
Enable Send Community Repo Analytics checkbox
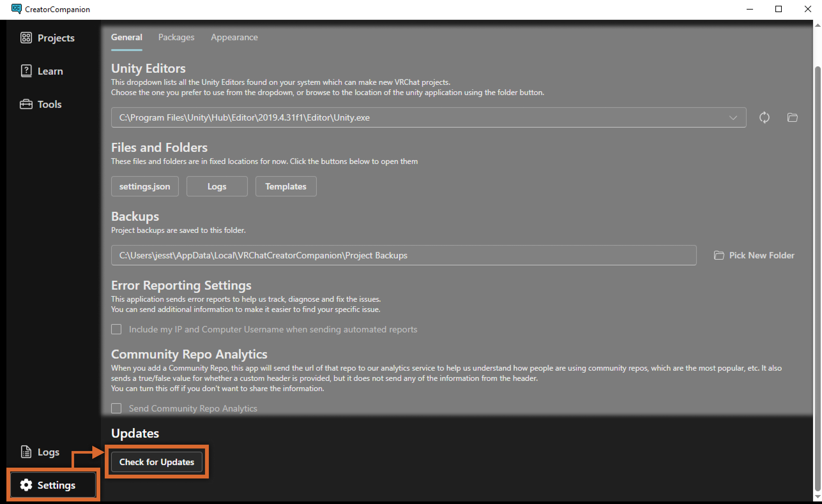(x=116, y=408)
